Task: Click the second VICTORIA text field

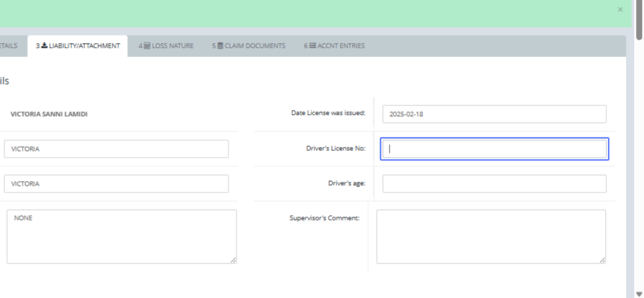Action: [x=116, y=184]
